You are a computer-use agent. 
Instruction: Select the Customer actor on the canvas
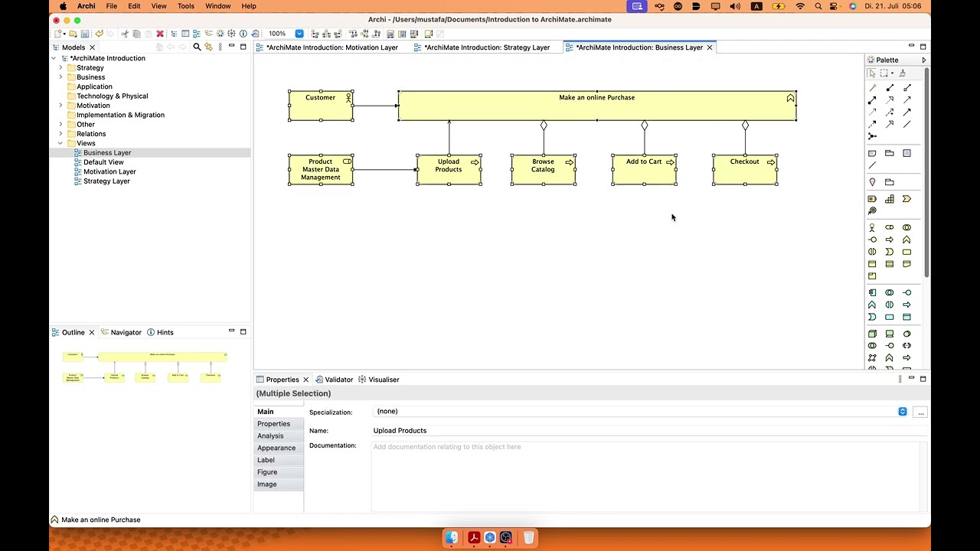(x=320, y=106)
